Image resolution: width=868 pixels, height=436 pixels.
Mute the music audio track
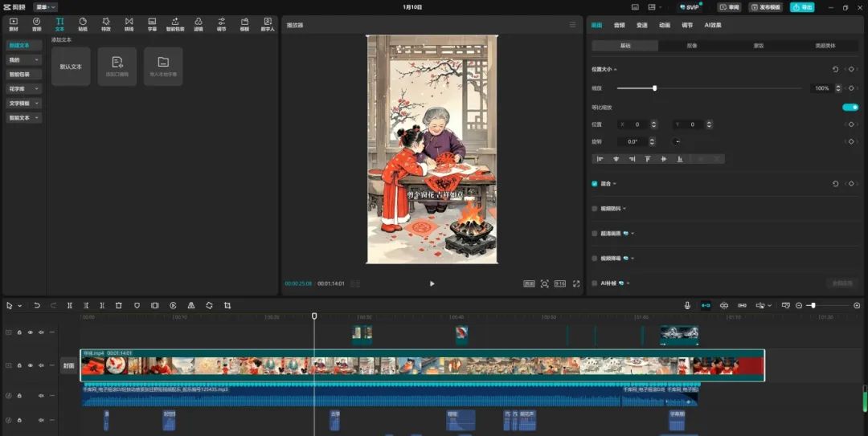[41, 396]
